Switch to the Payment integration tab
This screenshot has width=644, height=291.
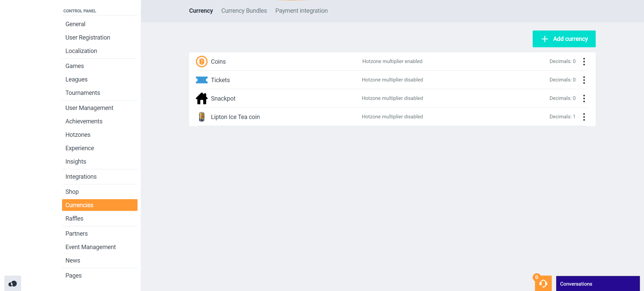pos(301,11)
